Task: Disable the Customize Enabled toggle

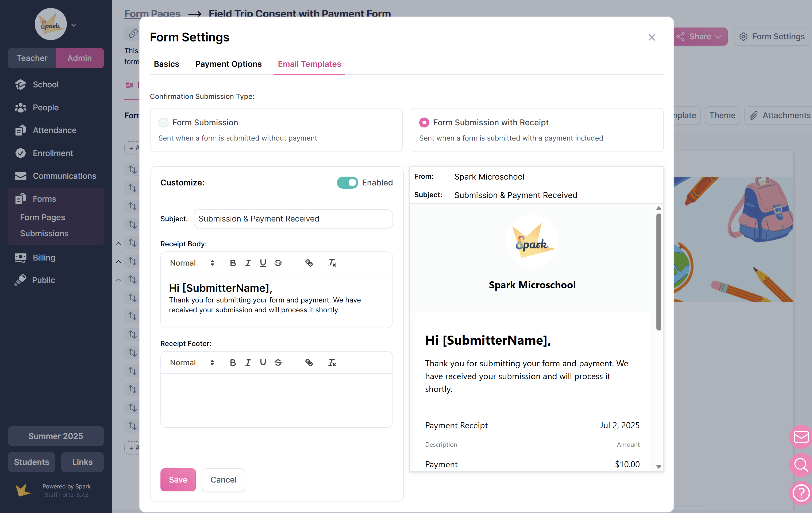Action: tap(347, 183)
